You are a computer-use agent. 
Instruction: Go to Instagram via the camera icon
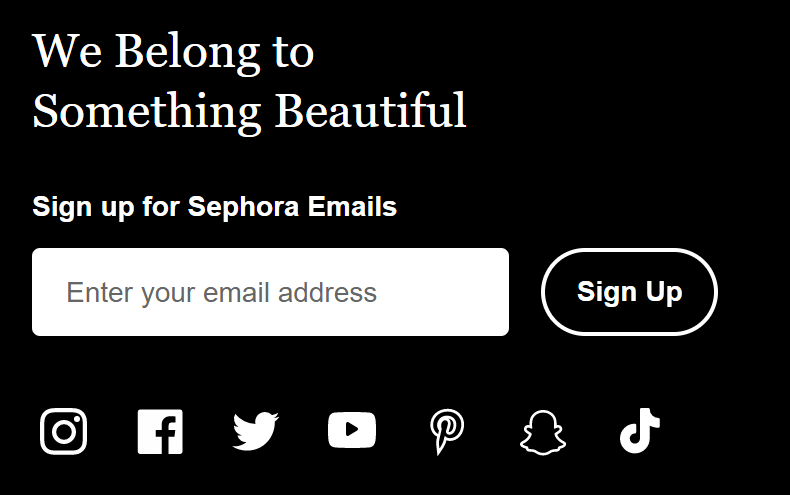point(63,431)
